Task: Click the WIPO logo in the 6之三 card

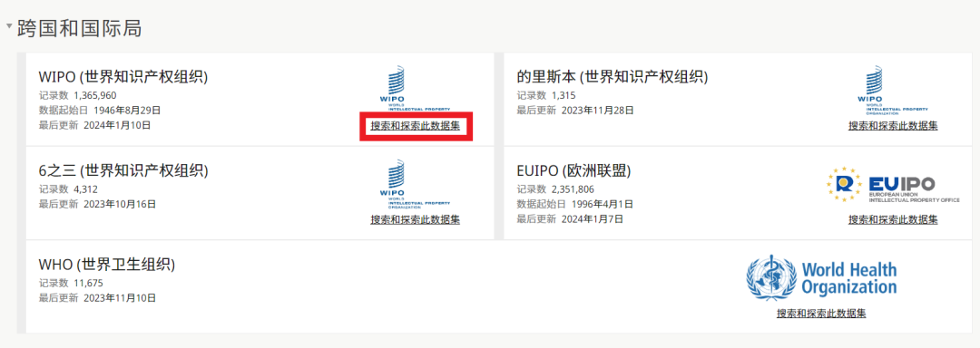Action: pyautogui.click(x=415, y=183)
